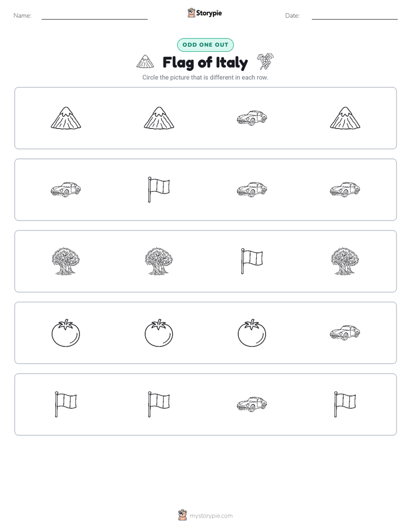Click the grapes icon next to the title
This screenshot has height=532, width=411.
tap(265, 62)
